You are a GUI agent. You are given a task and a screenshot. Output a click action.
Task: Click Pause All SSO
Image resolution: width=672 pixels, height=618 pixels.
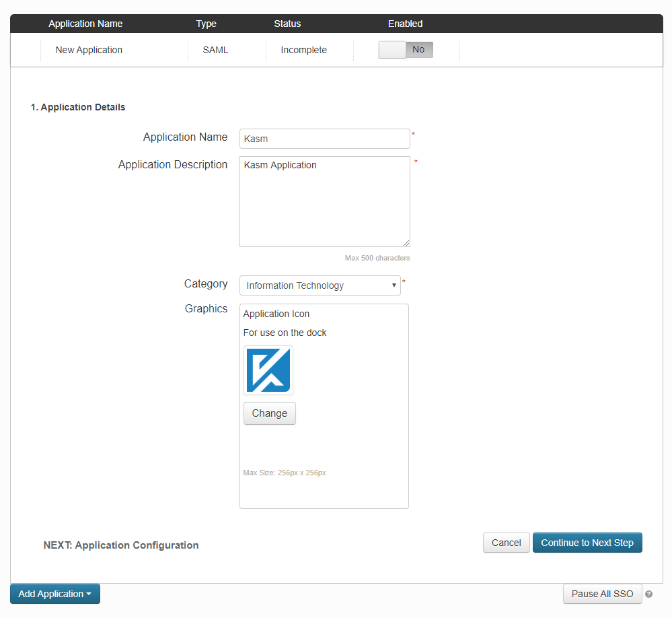602,594
